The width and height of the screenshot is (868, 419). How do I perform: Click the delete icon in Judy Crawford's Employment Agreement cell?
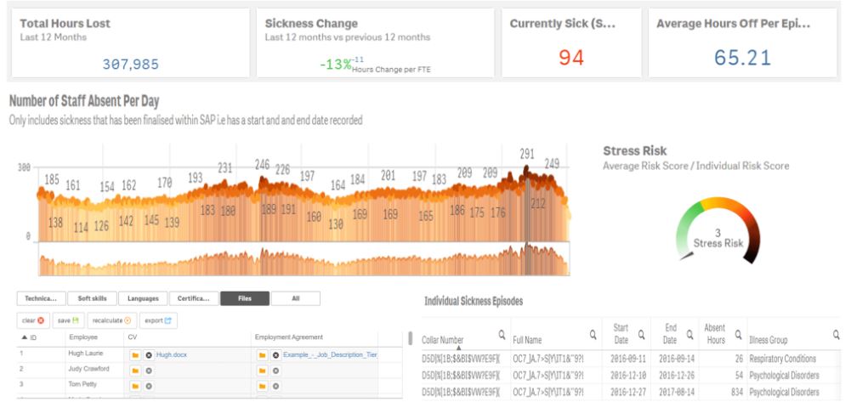pos(275,371)
